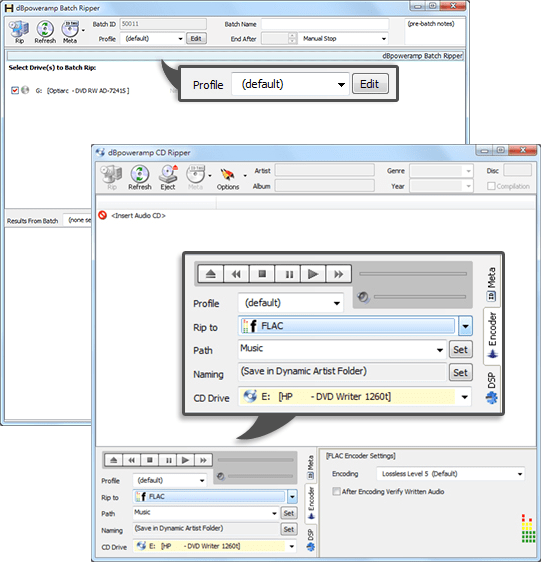541x562 pixels.
Task: Click the greyed Rip icon in CD Ripper
Action: pyautogui.click(x=111, y=177)
